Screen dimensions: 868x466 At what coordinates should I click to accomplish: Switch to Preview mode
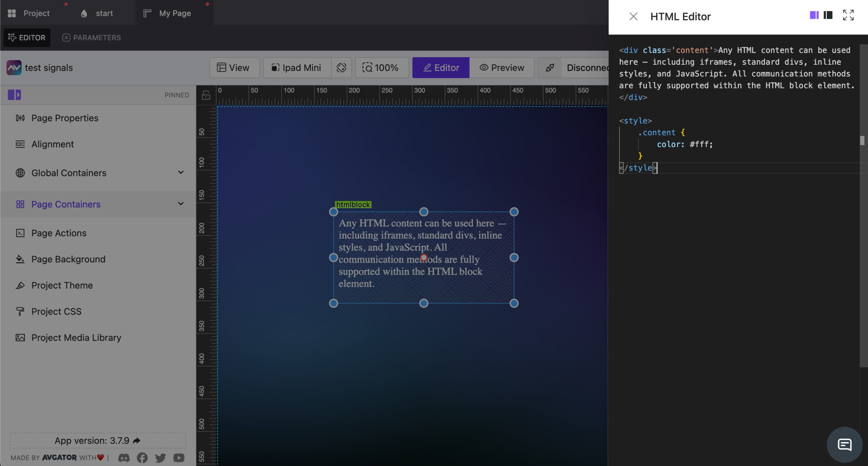point(501,68)
